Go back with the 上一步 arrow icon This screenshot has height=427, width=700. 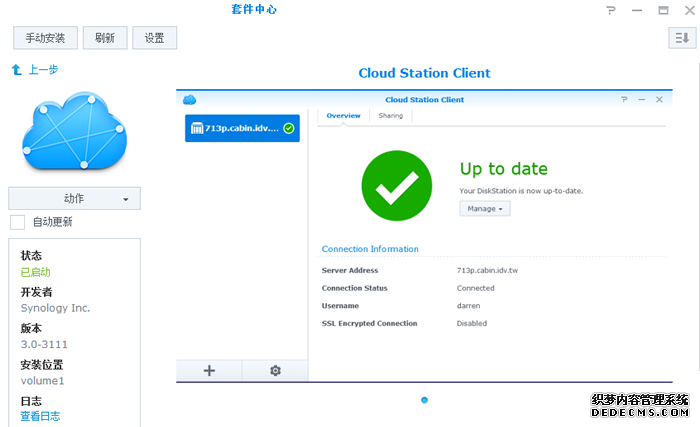tap(17, 70)
